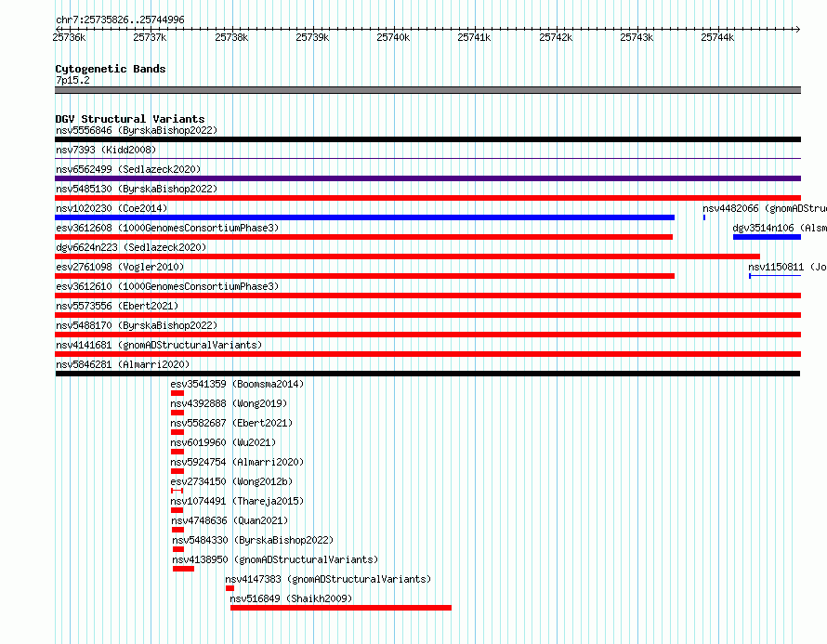Click the esv2734150 thin interval glyph

[x=177, y=491]
